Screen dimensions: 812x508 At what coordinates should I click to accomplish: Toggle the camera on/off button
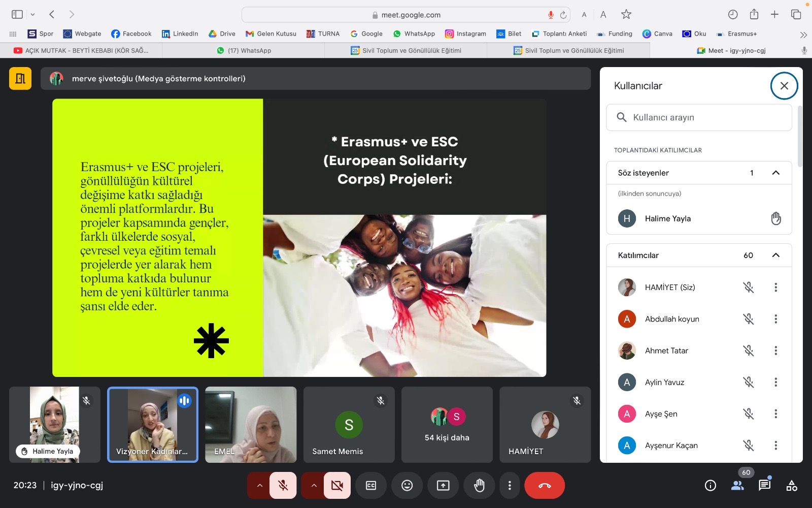tap(337, 486)
